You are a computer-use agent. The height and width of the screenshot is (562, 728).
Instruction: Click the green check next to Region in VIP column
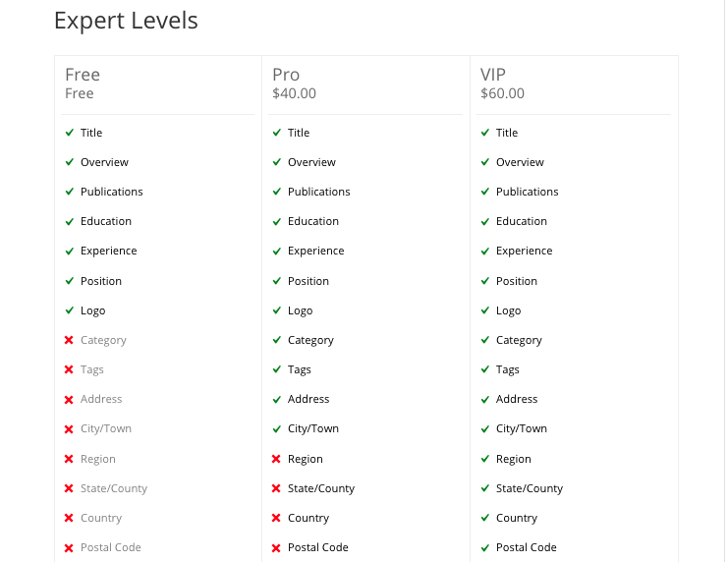point(484,459)
